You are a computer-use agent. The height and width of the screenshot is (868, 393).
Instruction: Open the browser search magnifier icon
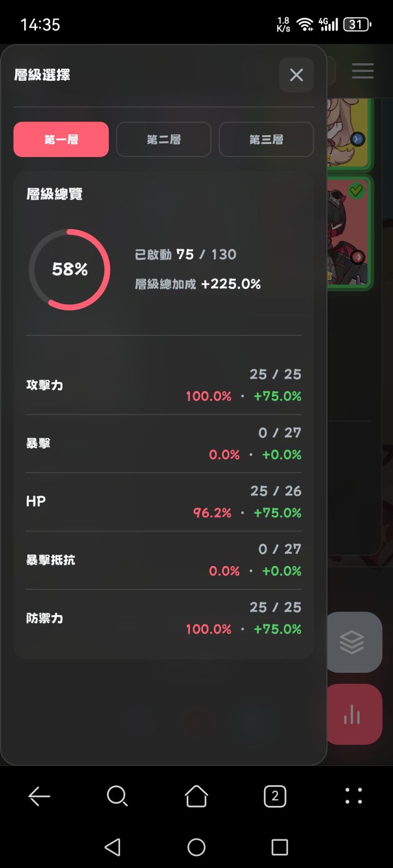[x=117, y=797]
